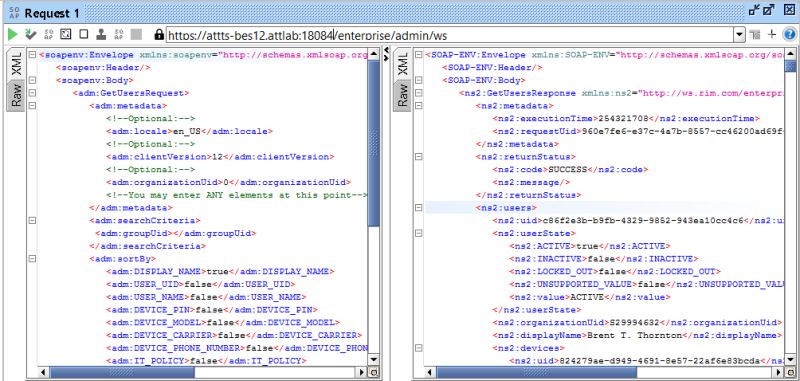Click the adm:USER_NAME false line
This screenshot has width=800, height=381.
coord(206,297)
